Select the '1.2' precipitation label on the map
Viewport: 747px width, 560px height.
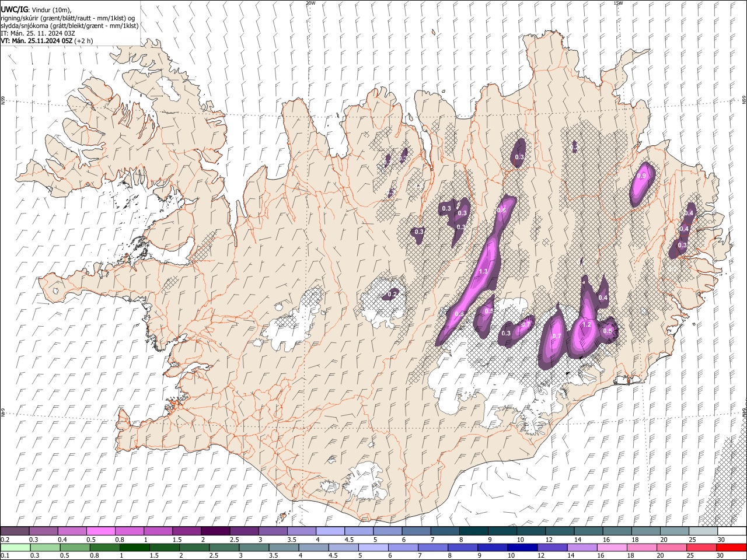(x=587, y=324)
